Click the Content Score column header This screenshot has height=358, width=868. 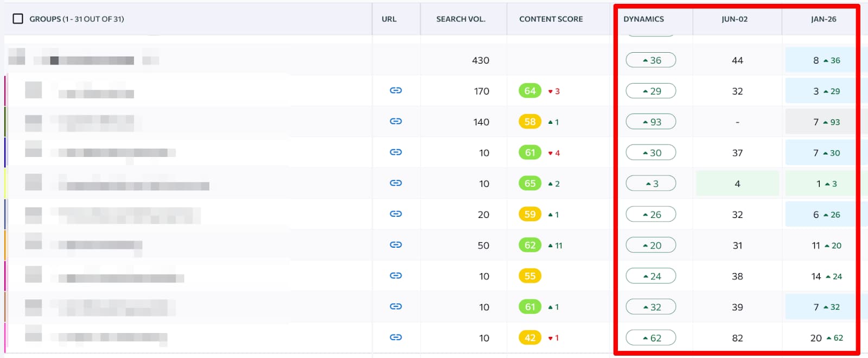point(551,19)
